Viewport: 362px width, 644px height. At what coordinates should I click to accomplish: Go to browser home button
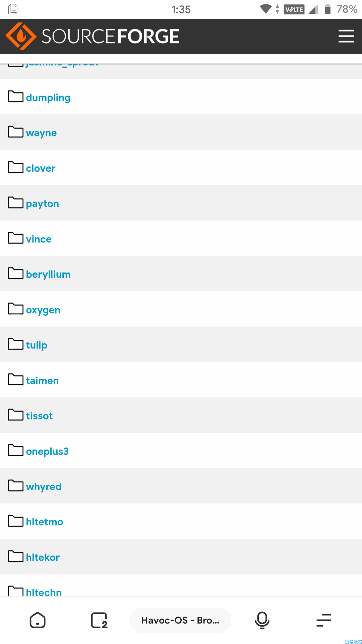pyautogui.click(x=38, y=620)
